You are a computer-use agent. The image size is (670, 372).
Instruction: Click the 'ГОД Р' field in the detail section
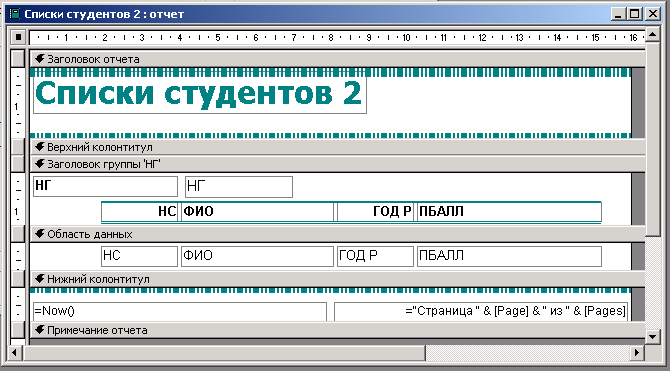[375, 256]
